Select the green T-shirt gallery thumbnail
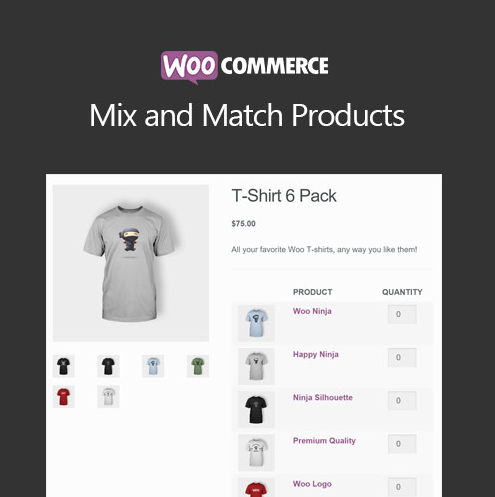The image size is (495, 497). (x=198, y=366)
